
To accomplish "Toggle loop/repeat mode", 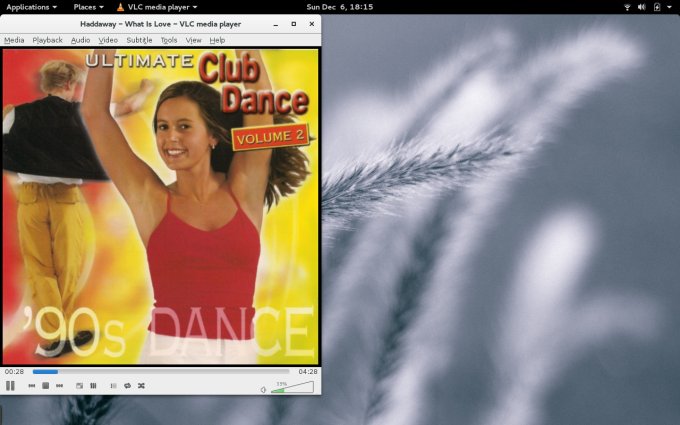I will (x=128, y=386).
